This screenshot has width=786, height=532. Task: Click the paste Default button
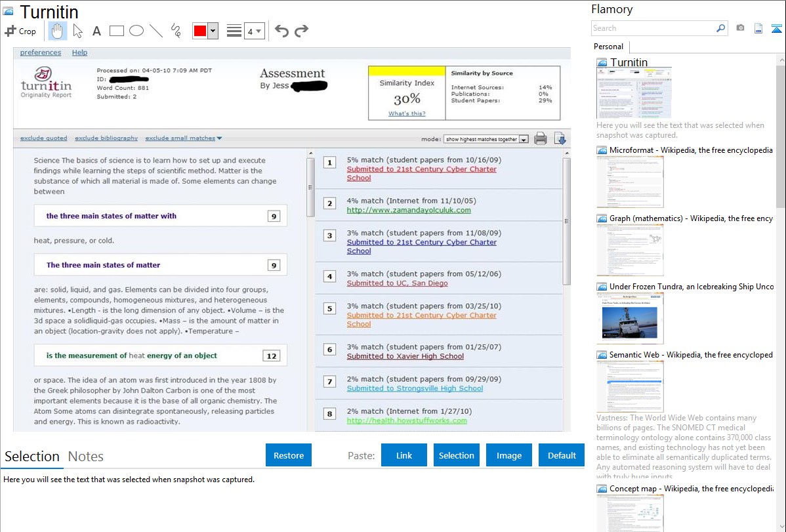[x=562, y=455]
